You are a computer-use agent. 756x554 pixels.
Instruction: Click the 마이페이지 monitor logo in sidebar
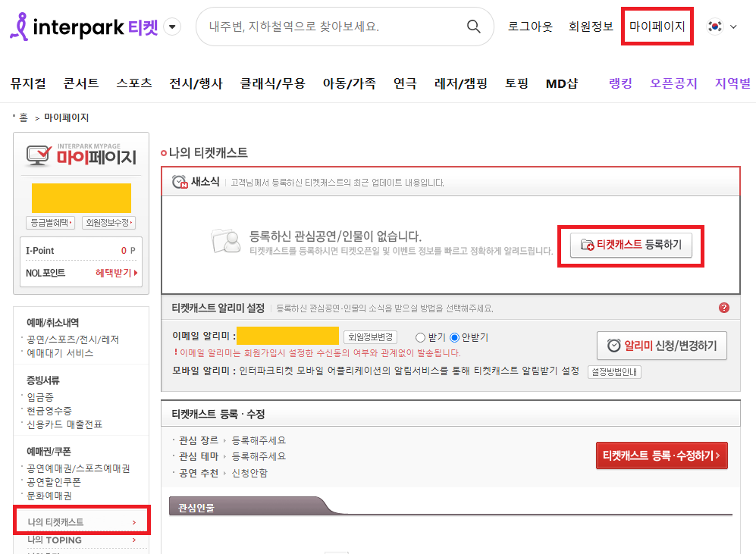coord(81,155)
